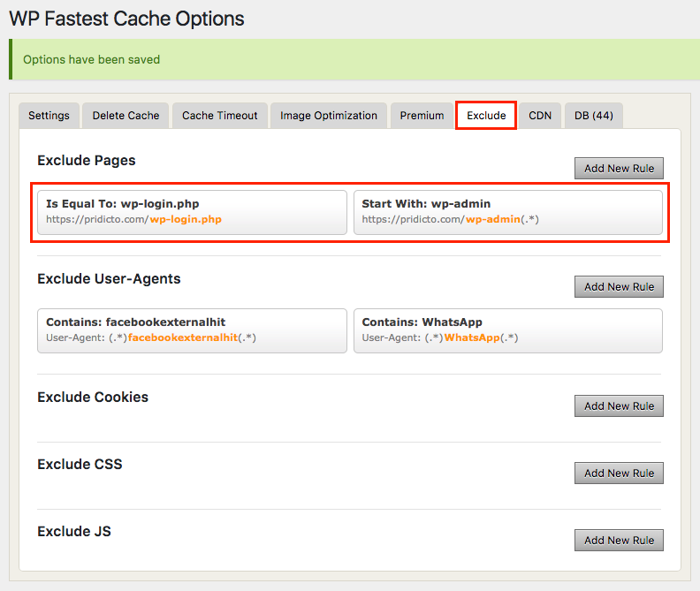Click the 'Options have been saved' notice
The height and width of the screenshot is (591, 700).
[92, 60]
